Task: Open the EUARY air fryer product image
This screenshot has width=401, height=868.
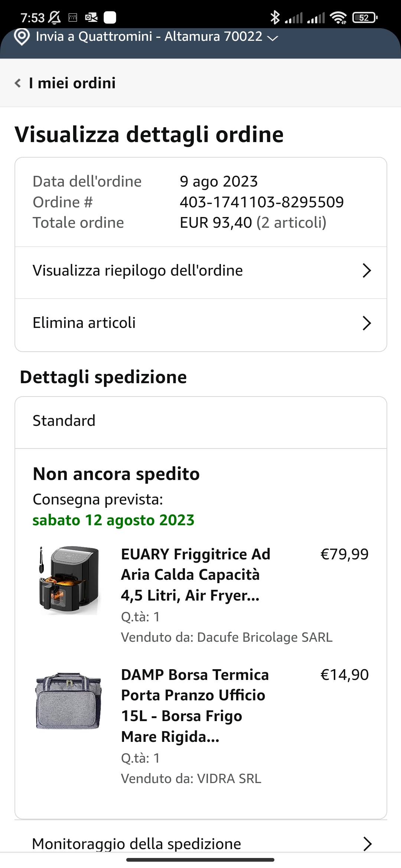Action: pos(69,581)
